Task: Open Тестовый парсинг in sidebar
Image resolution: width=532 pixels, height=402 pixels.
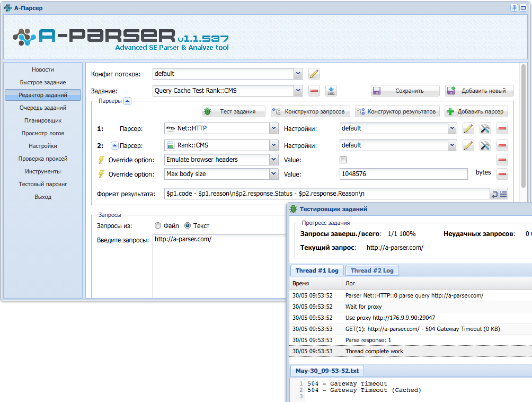Action: pyautogui.click(x=43, y=184)
